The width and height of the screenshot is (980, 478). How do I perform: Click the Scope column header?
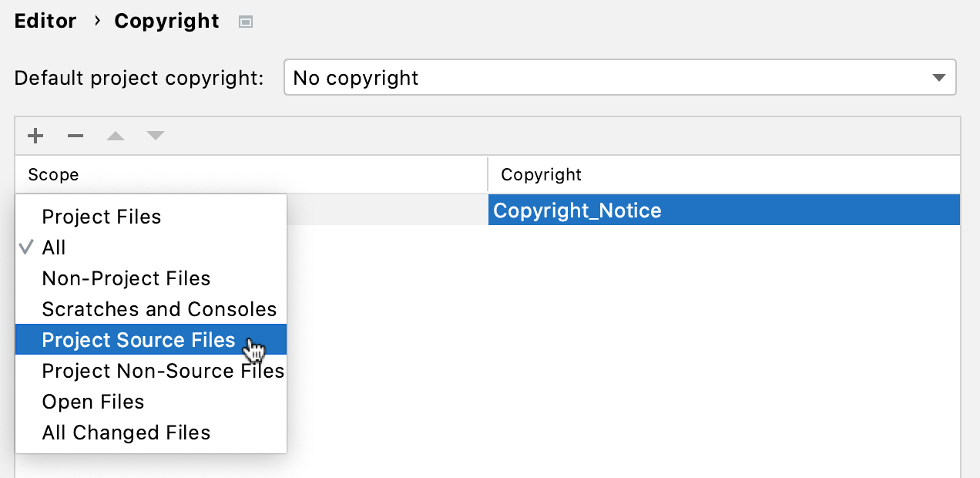[53, 174]
